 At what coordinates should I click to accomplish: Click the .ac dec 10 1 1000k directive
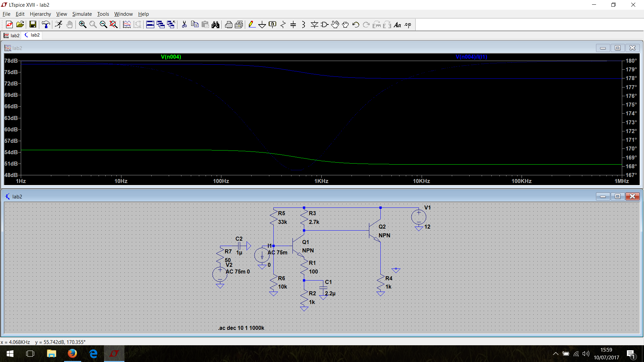pyautogui.click(x=241, y=328)
